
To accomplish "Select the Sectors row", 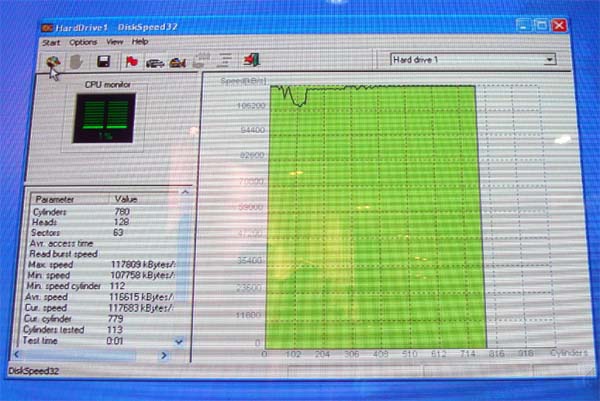I will tap(102, 233).
